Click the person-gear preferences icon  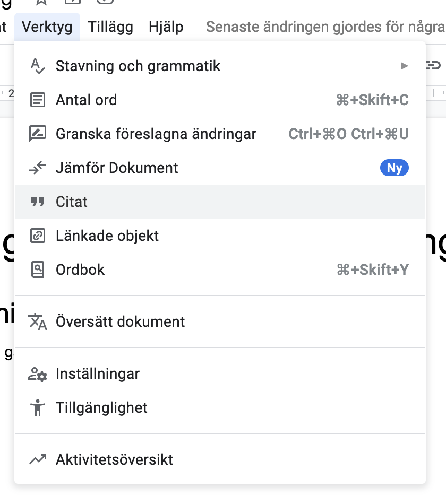38,374
